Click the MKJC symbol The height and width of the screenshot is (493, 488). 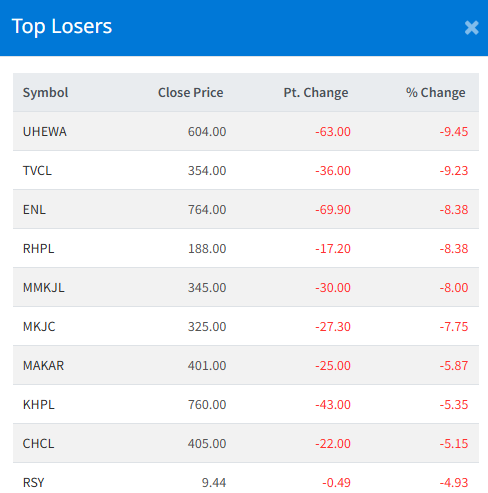(39, 327)
